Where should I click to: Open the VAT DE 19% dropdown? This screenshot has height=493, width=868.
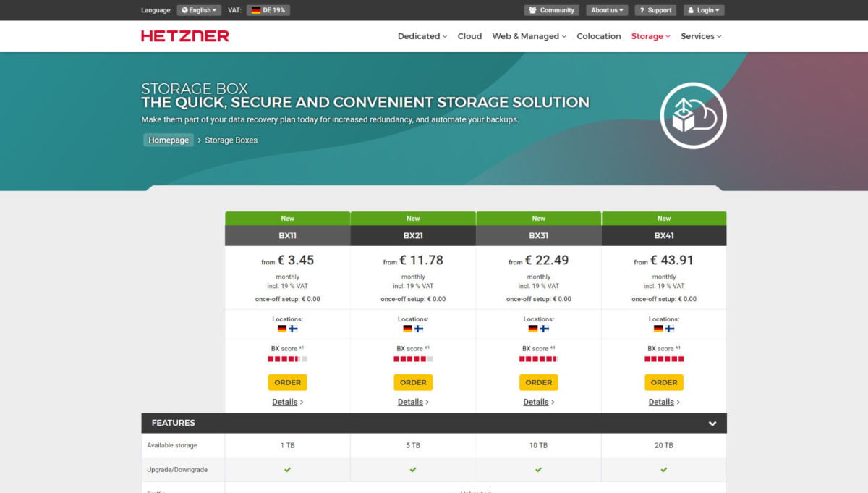[x=268, y=10]
